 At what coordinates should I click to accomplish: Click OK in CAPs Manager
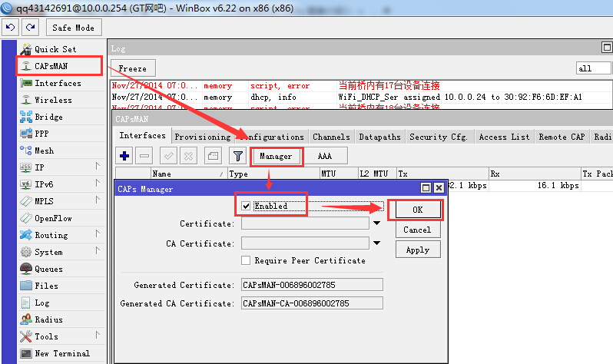tap(418, 210)
